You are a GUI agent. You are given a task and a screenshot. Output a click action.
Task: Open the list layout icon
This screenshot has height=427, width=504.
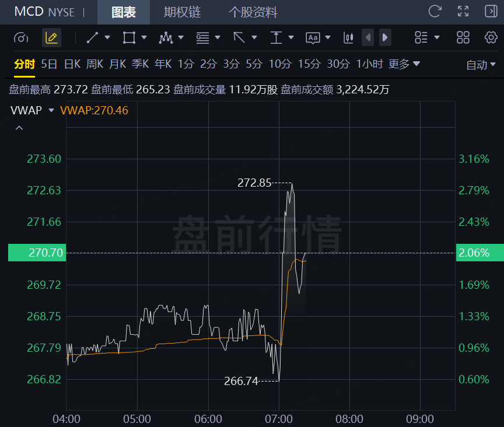[x=421, y=37]
